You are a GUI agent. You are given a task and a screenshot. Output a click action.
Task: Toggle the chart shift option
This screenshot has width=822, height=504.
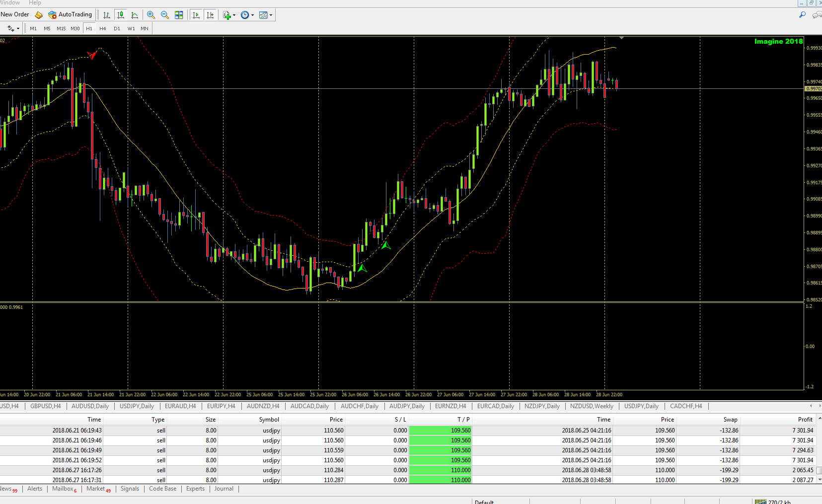pos(210,15)
